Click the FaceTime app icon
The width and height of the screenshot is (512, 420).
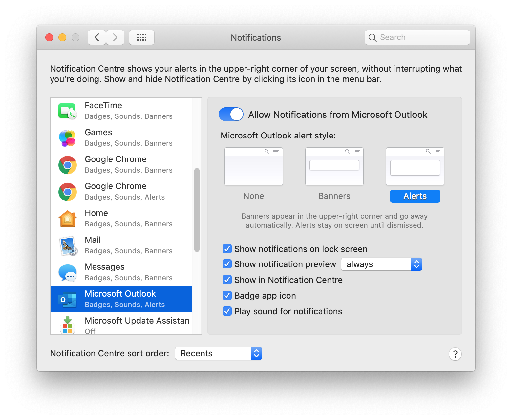click(68, 111)
